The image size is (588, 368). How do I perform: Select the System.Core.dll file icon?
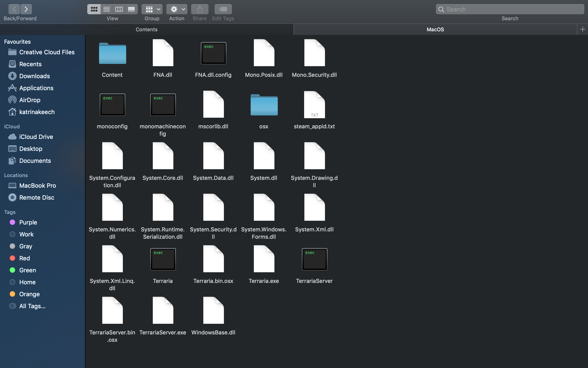(x=163, y=156)
